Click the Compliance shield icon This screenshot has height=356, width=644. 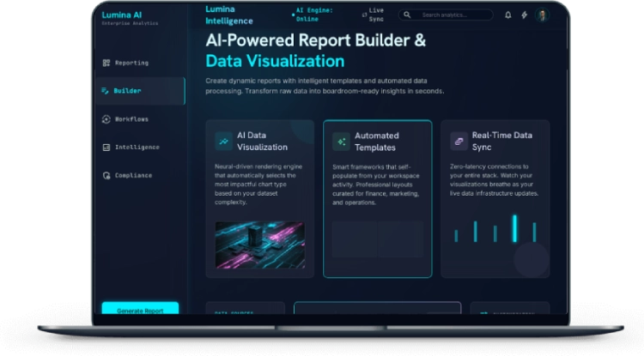pyautogui.click(x=106, y=176)
